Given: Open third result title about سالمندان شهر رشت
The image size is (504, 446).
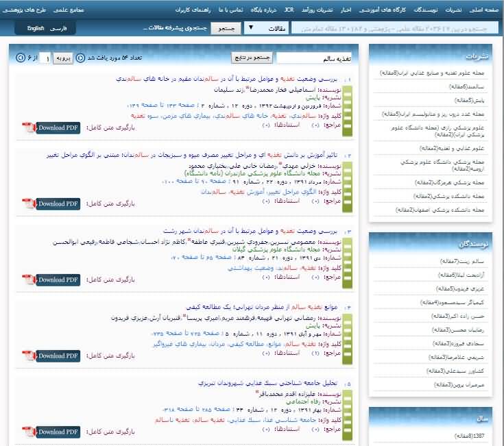Looking at the screenshot, I should click(250, 231).
